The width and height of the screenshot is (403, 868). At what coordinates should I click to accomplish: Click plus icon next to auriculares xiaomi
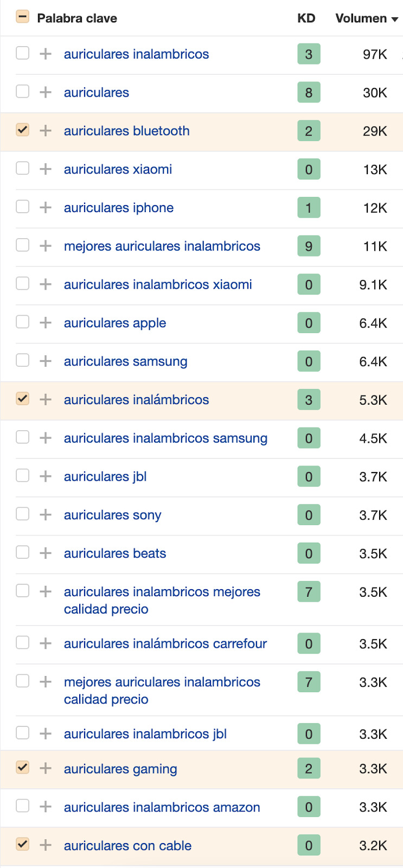(x=46, y=169)
